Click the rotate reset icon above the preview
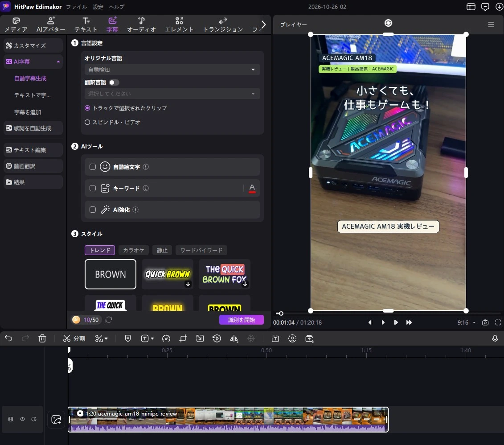Image resolution: width=504 pixels, height=445 pixels. tap(388, 23)
